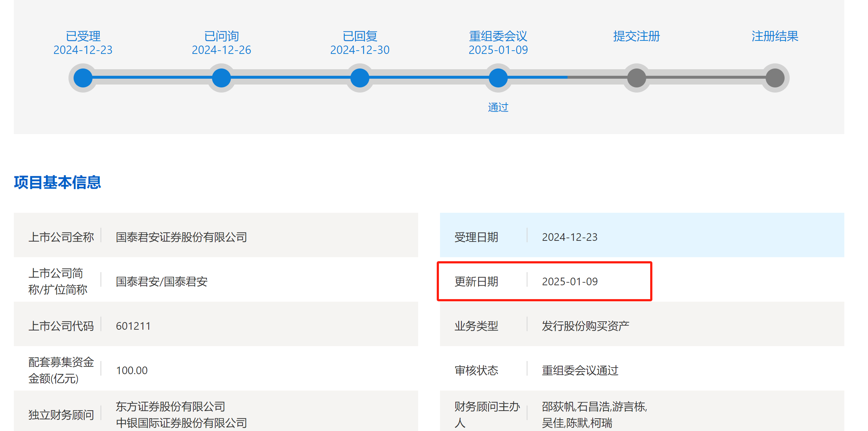Click 东方证券股份有限公司 financial advisor entry
The image size is (868, 431).
coord(170,406)
